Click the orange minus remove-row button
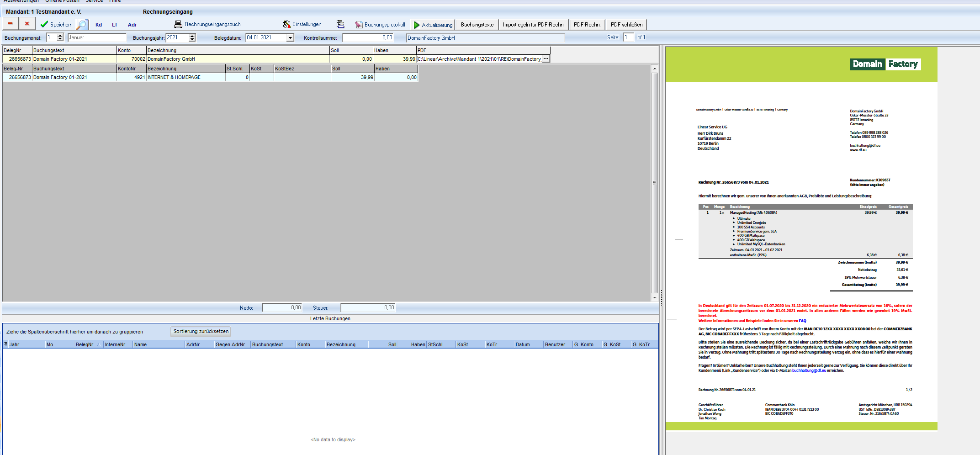The width and height of the screenshot is (980, 455). coord(10,24)
